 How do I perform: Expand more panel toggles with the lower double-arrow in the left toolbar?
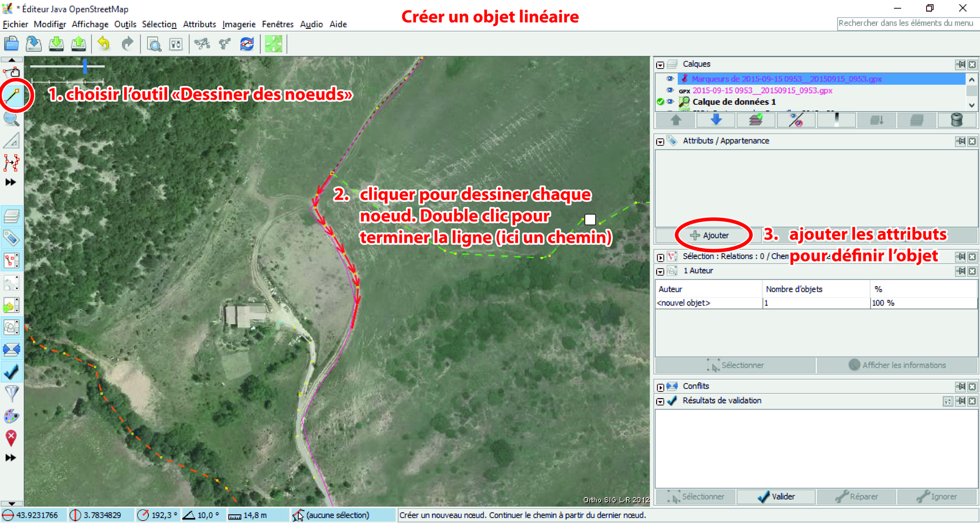[x=11, y=458]
